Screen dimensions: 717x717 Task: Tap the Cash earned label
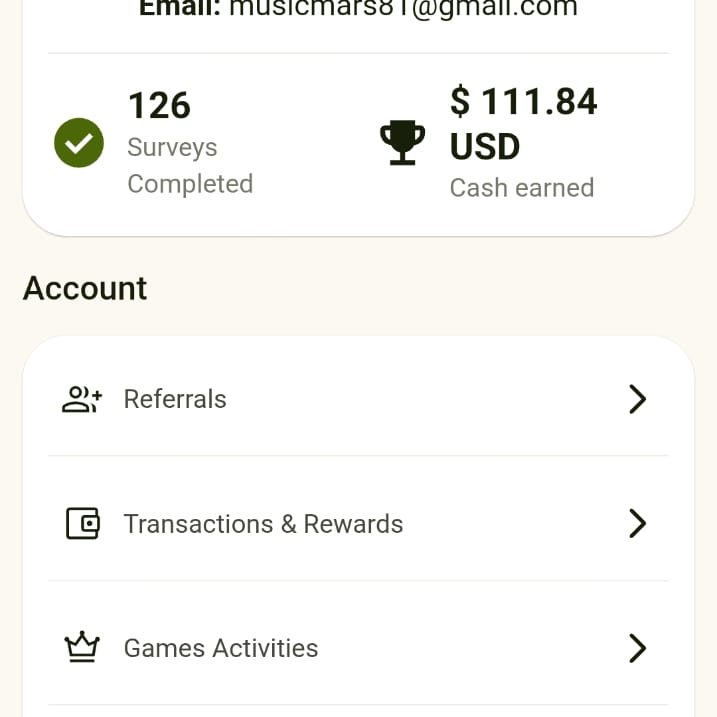click(x=521, y=188)
